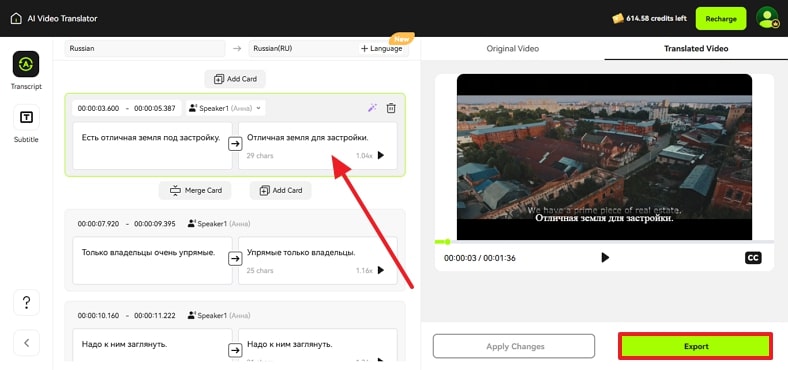This screenshot has width=788, height=370.
Task: Click the video preview thumbnail
Action: tap(604, 157)
